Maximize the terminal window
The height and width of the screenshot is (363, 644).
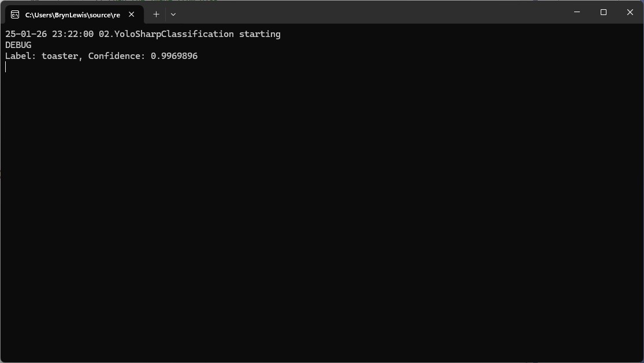(604, 12)
